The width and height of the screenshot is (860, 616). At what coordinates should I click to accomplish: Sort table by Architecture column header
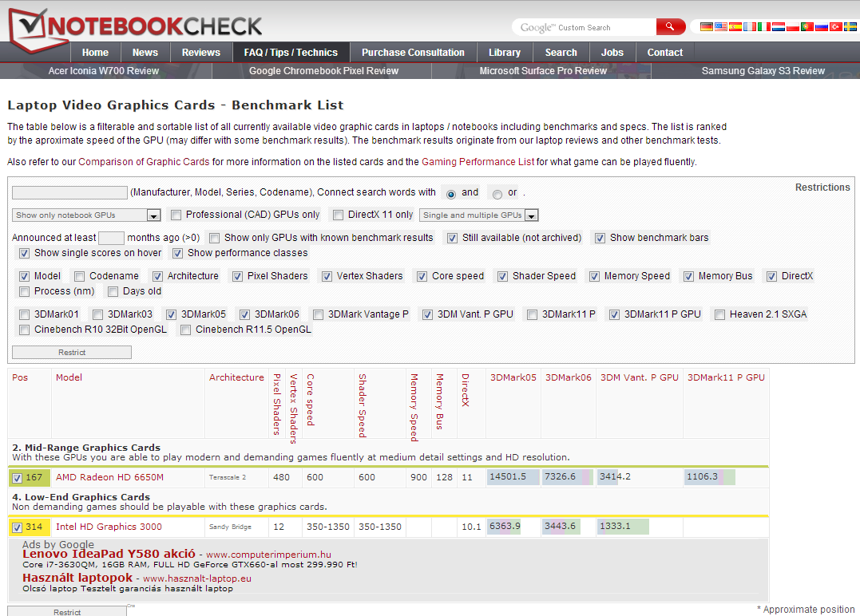[236, 377]
